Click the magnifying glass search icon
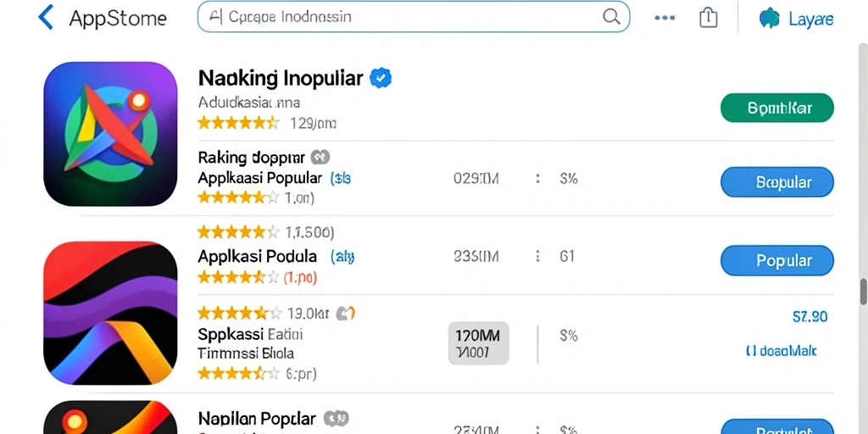Screen dimensions: 868x434 pyautogui.click(x=611, y=17)
